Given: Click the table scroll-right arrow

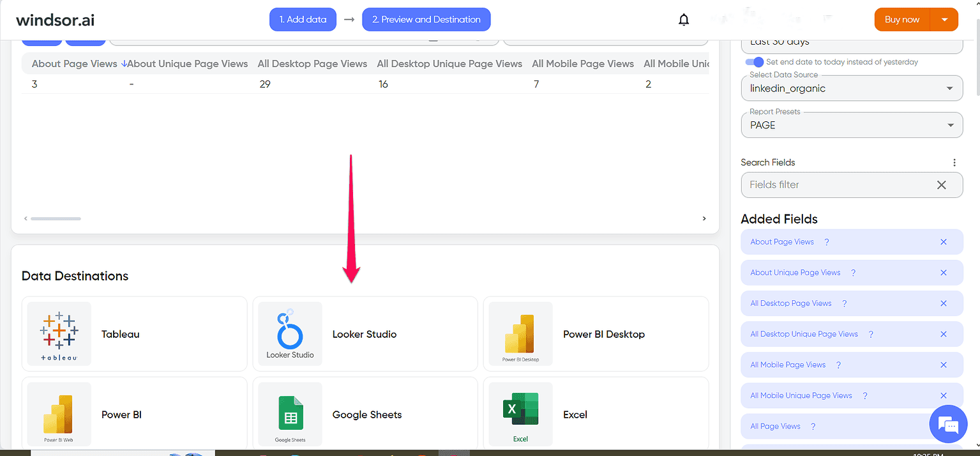Looking at the screenshot, I should coord(704,218).
